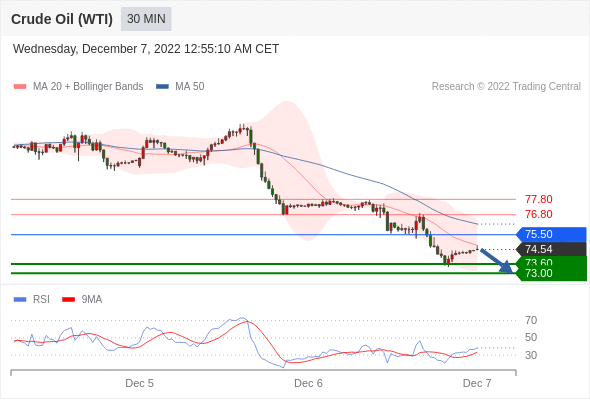
Task: Click the blue downward trend arrow
Action: (x=496, y=260)
